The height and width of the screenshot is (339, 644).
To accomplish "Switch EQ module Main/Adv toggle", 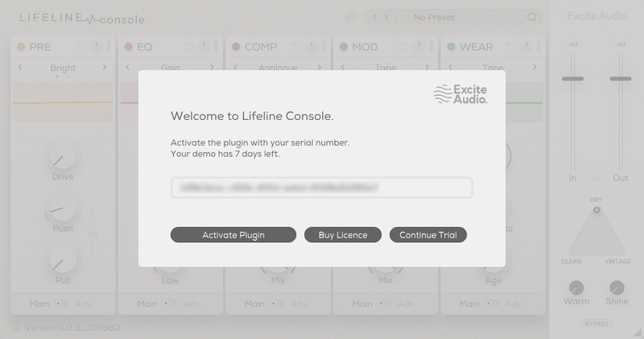I will [169, 304].
